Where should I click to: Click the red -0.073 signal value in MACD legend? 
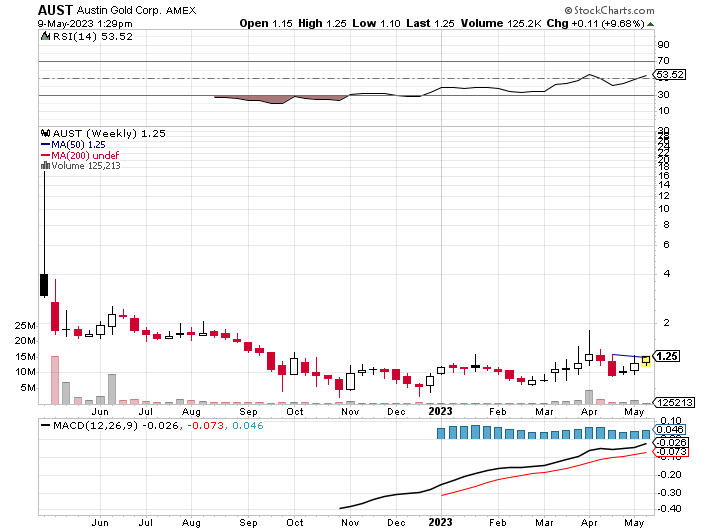(205, 425)
